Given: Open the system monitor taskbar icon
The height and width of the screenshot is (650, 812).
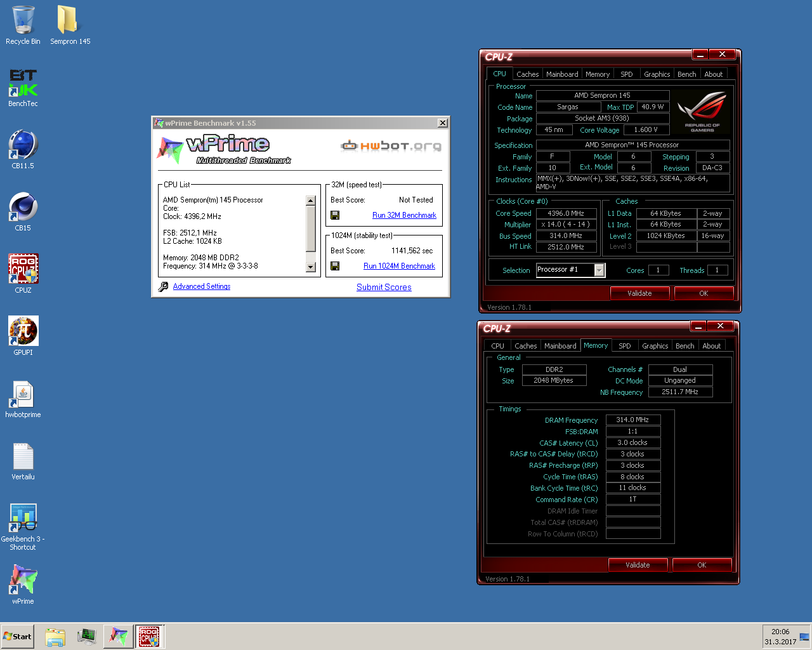Looking at the screenshot, I should (86, 637).
